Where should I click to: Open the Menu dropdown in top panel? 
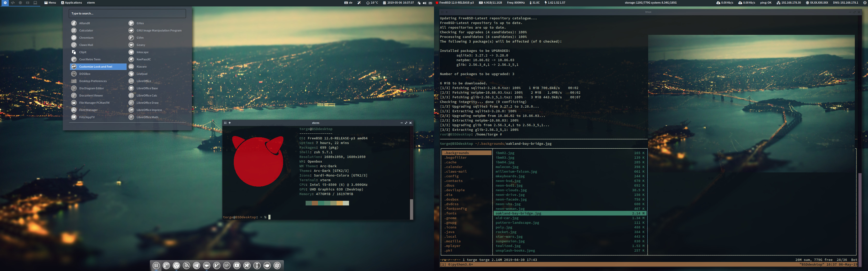[50, 3]
